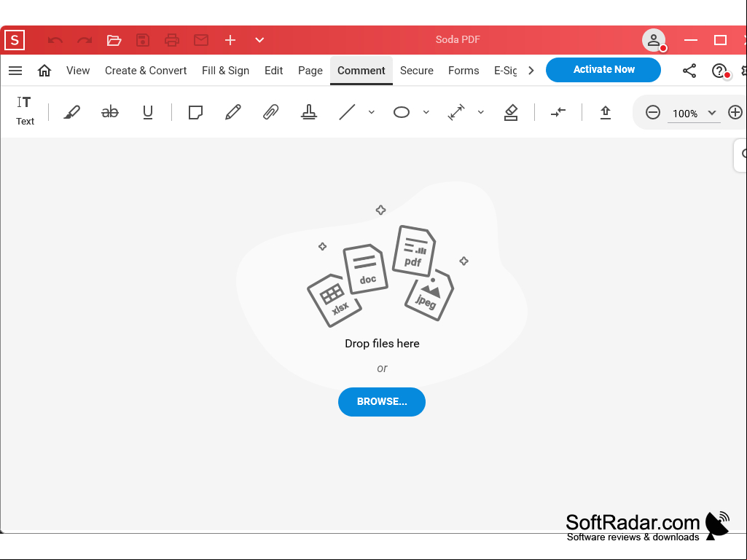Expand the Line tool dropdown arrow

(x=372, y=112)
